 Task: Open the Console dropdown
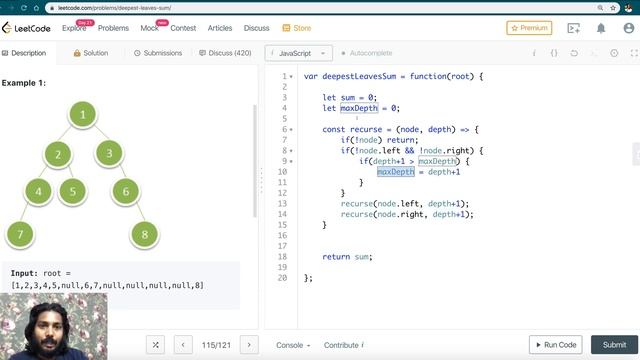point(293,345)
